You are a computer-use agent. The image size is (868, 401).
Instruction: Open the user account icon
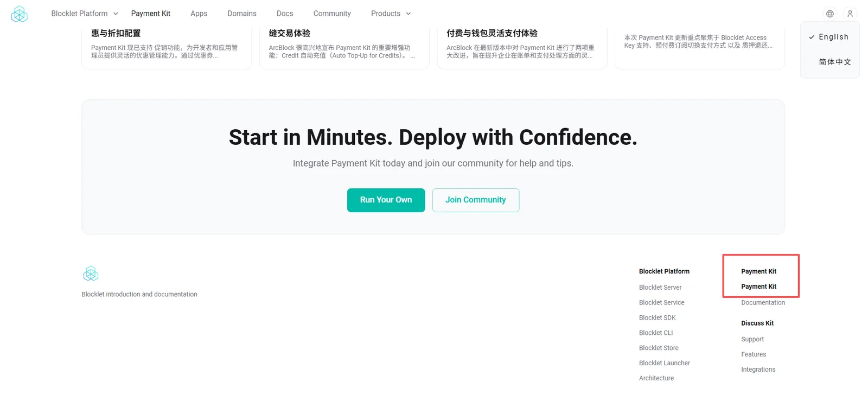click(850, 14)
